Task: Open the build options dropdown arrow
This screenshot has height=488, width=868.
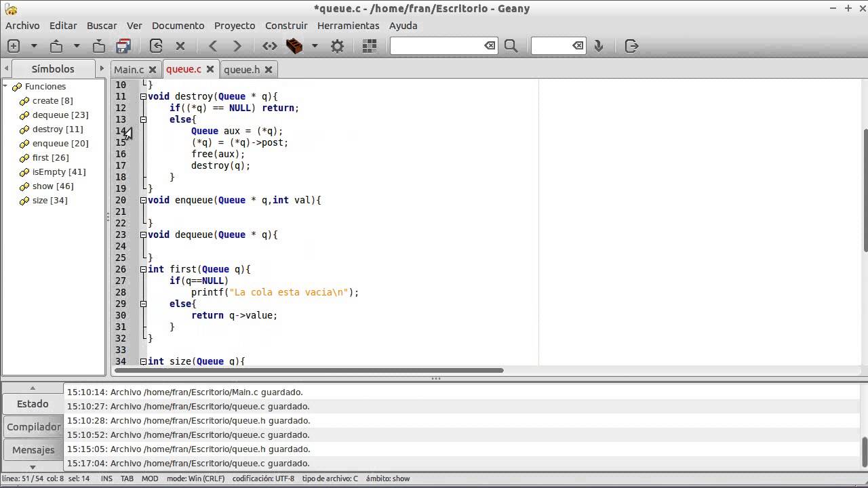Action: click(x=315, y=46)
